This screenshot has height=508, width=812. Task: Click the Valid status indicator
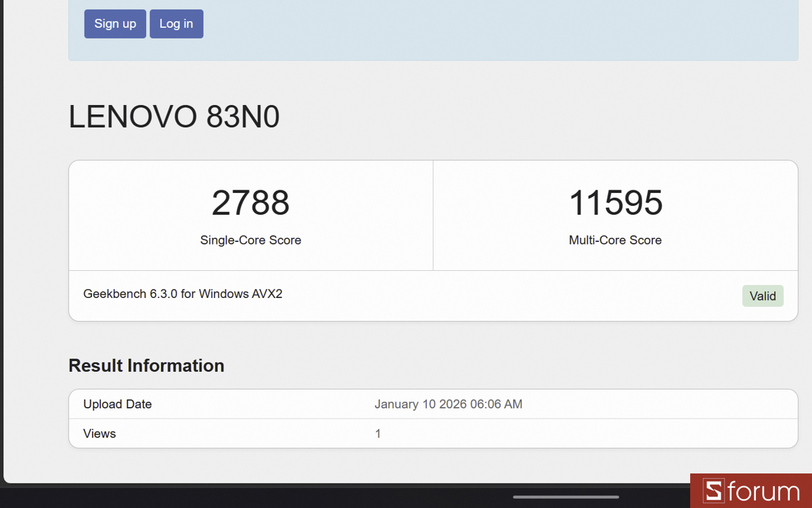pos(763,296)
